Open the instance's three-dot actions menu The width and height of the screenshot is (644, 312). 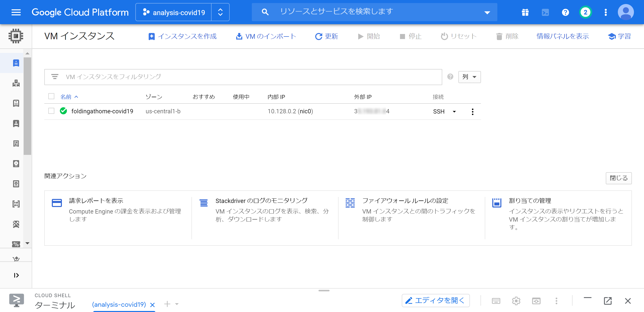[472, 112]
